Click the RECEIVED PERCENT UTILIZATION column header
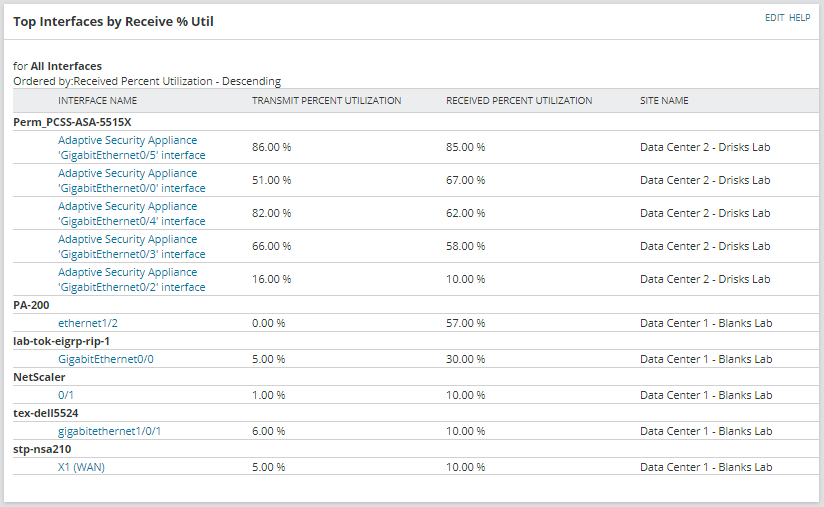This screenshot has height=507, width=824. point(519,100)
